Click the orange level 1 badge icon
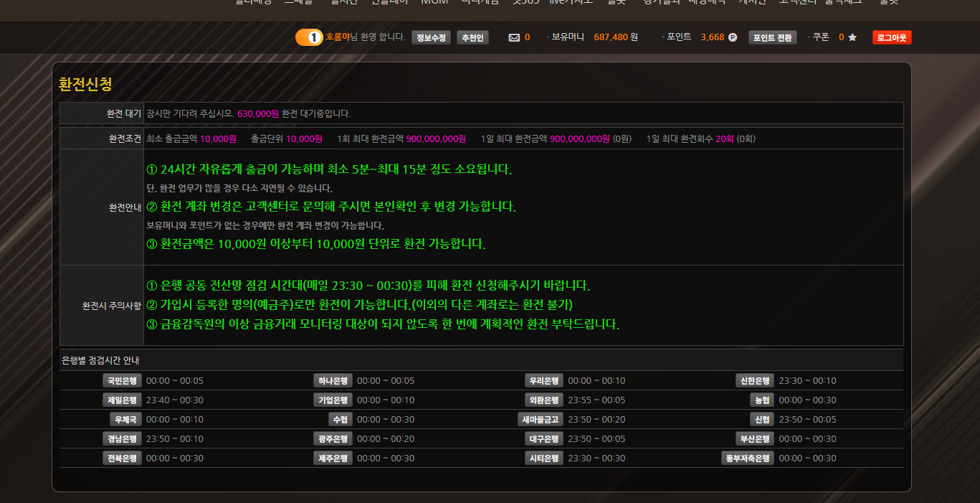 click(x=309, y=37)
